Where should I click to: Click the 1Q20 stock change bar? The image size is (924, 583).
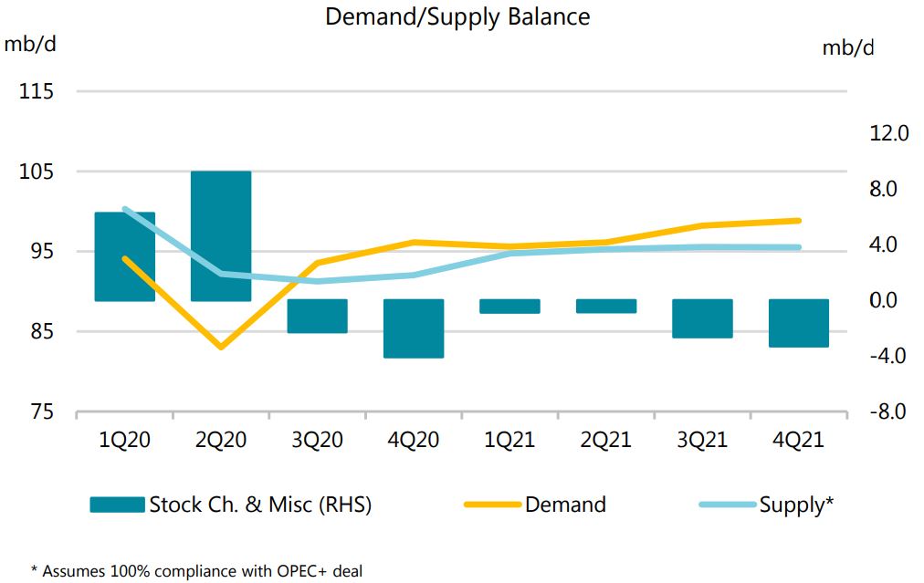pos(125,256)
